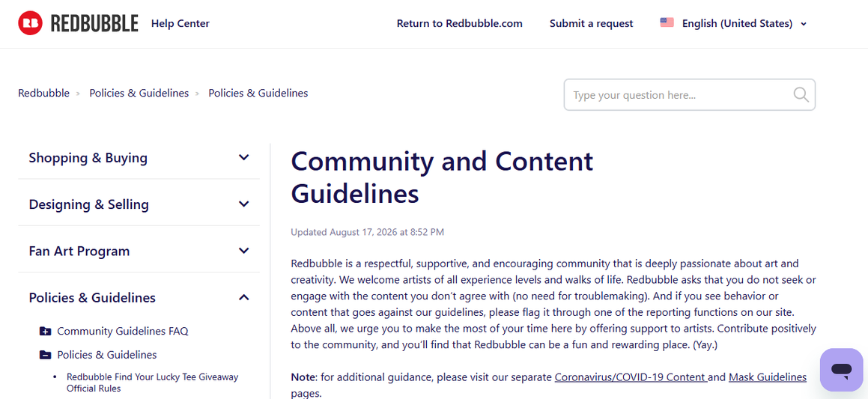Click the Help Center header link

click(x=180, y=23)
